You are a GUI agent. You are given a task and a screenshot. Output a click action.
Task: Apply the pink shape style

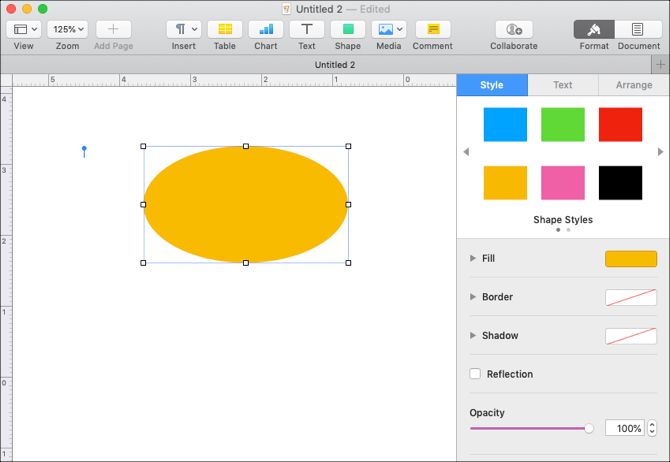click(x=563, y=183)
